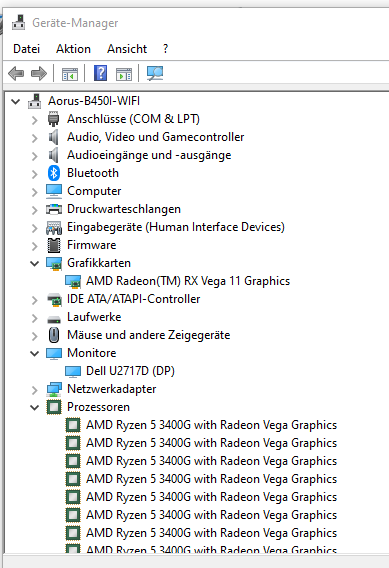Click the show/hide console tree toolbar icon
This screenshot has width=389, height=568.
[x=70, y=74]
